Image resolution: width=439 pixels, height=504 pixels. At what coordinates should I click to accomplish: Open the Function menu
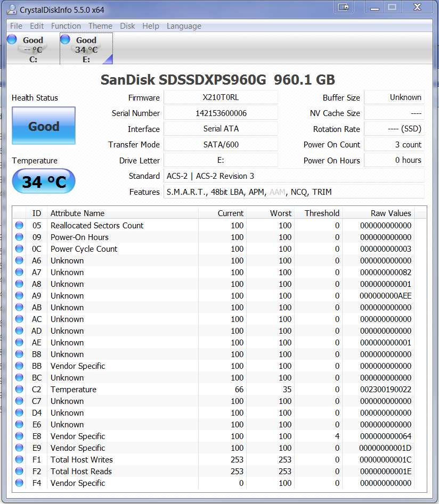click(x=66, y=26)
